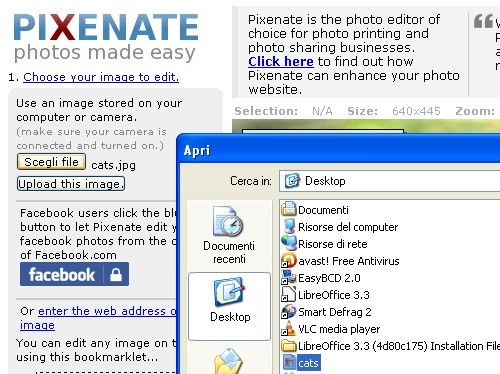500x374 pixels.
Task: Open the enter the web address link
Action: coord(98,318)
